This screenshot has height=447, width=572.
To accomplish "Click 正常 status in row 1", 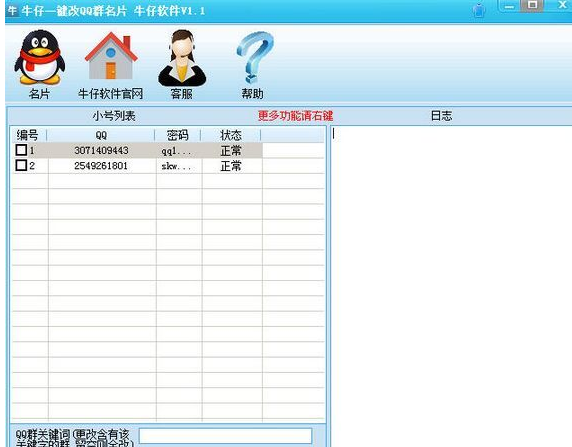I will pos(231,150).
